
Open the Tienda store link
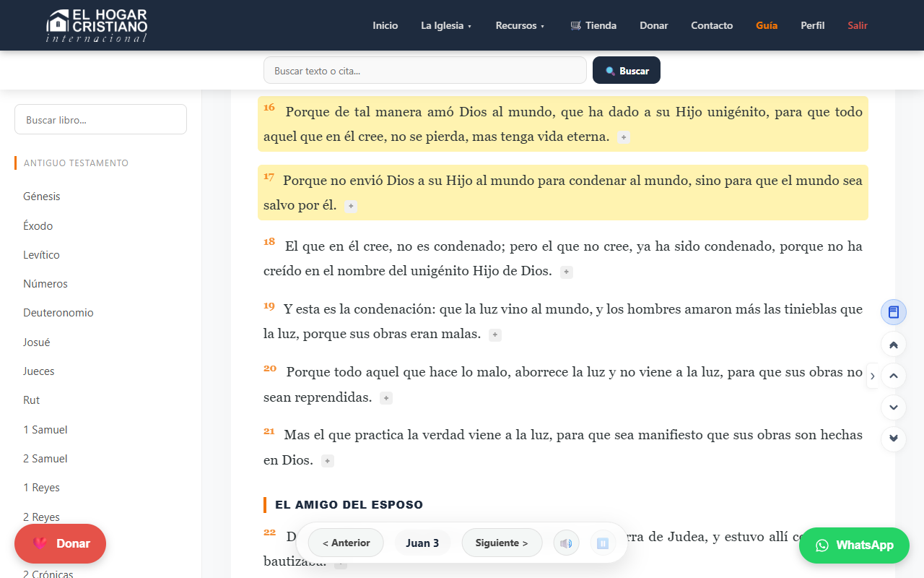click(593, 25)
